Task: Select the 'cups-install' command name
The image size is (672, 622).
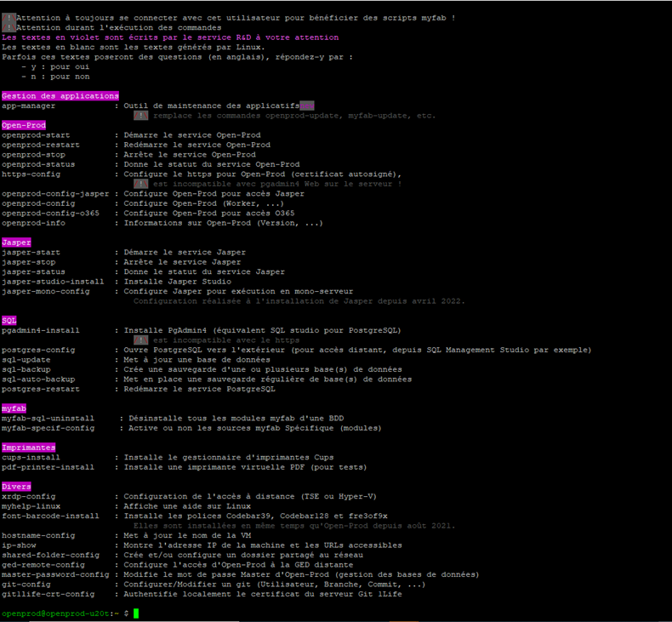Action: (31, 458)
